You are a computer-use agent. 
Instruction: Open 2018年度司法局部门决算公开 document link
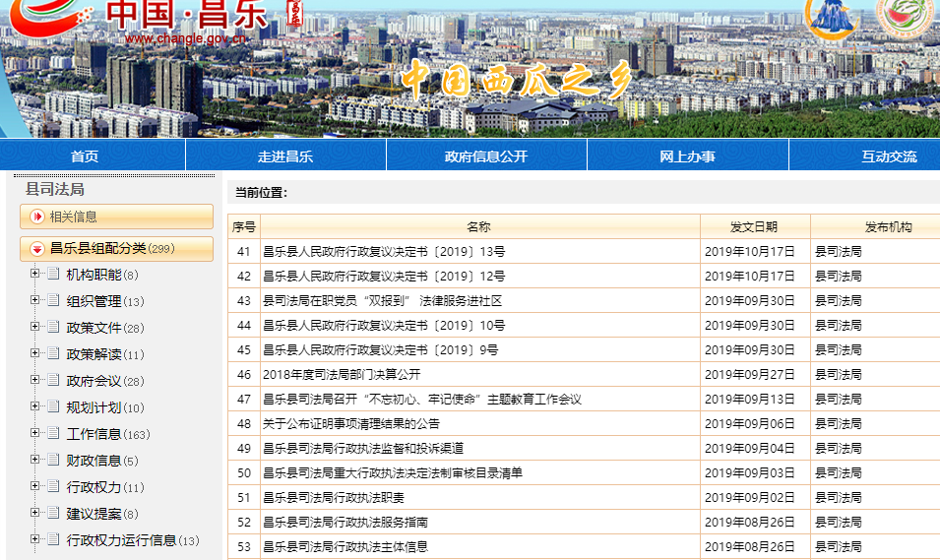coord(342,374)
